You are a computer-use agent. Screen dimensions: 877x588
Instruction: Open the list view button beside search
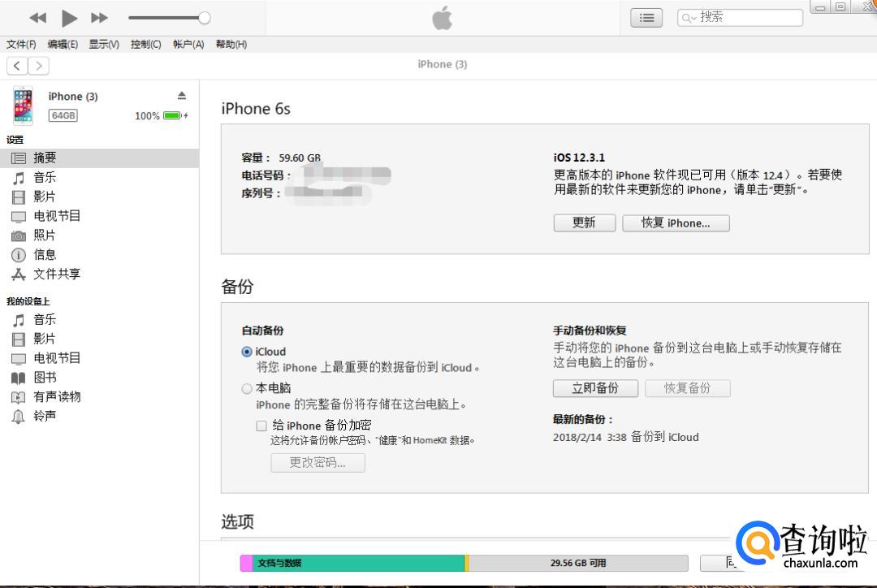(646, 18)
